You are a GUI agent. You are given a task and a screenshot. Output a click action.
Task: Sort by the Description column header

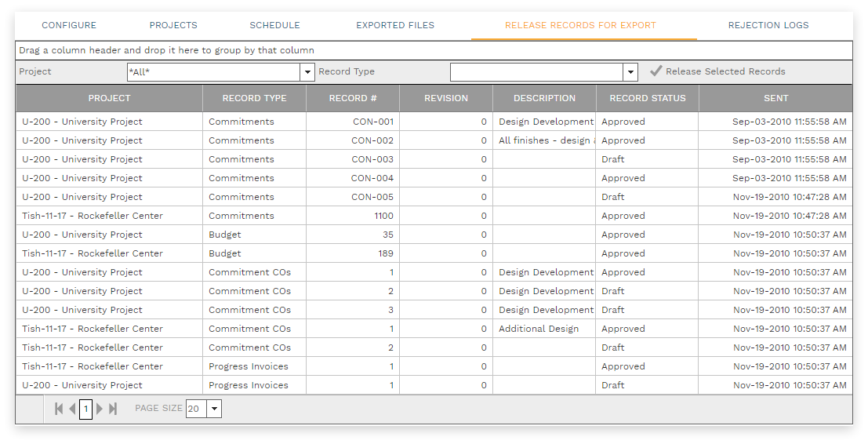[544, 98]
